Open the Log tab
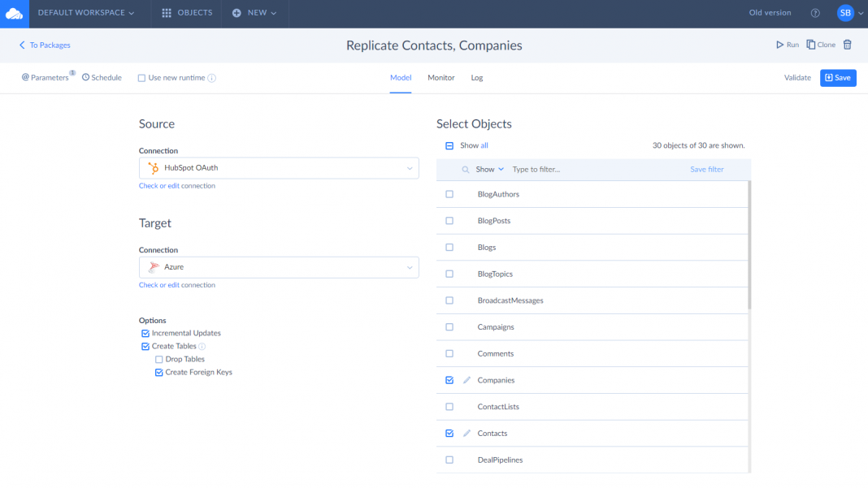This screenshot has height=488, width=868. coord(477,77)
